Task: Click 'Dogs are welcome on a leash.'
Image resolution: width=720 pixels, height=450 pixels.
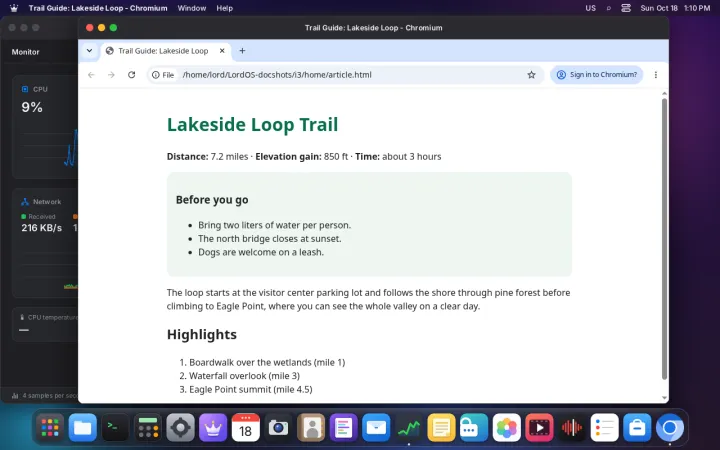Action: [261, 252]
